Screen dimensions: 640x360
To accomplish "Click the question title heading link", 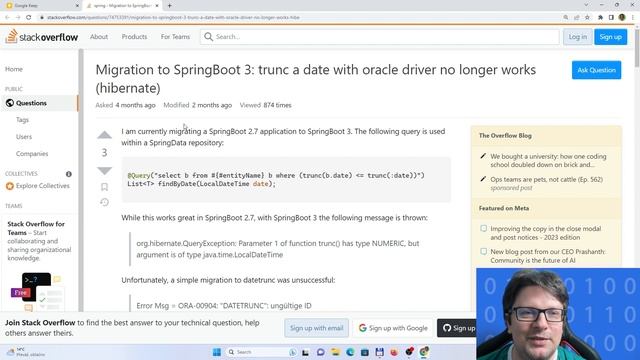I will point(316,79).
